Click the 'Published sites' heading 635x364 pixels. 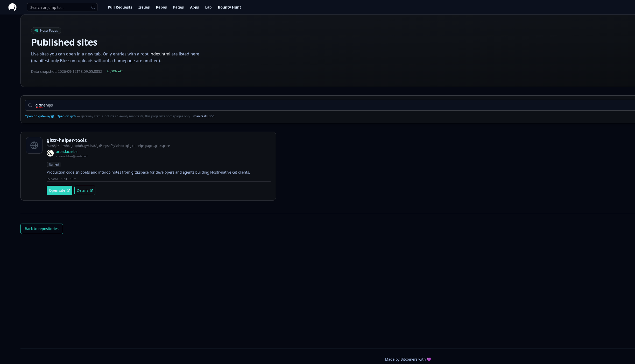[x=64, y=42]
